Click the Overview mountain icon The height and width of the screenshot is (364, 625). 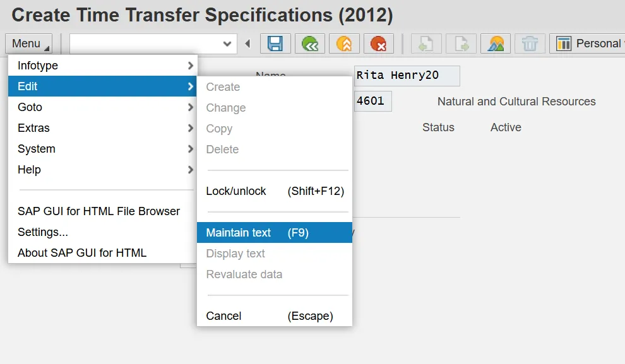(496, 44)
